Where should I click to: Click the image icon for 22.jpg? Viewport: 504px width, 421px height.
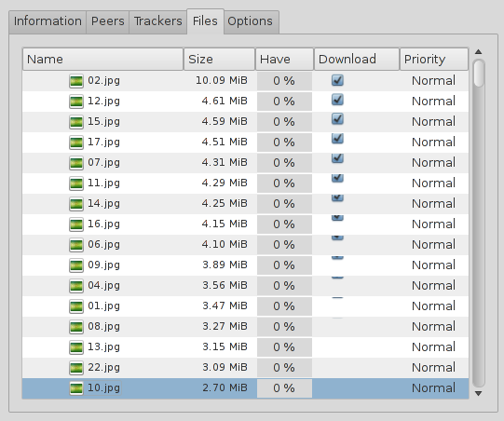(76, 368)
